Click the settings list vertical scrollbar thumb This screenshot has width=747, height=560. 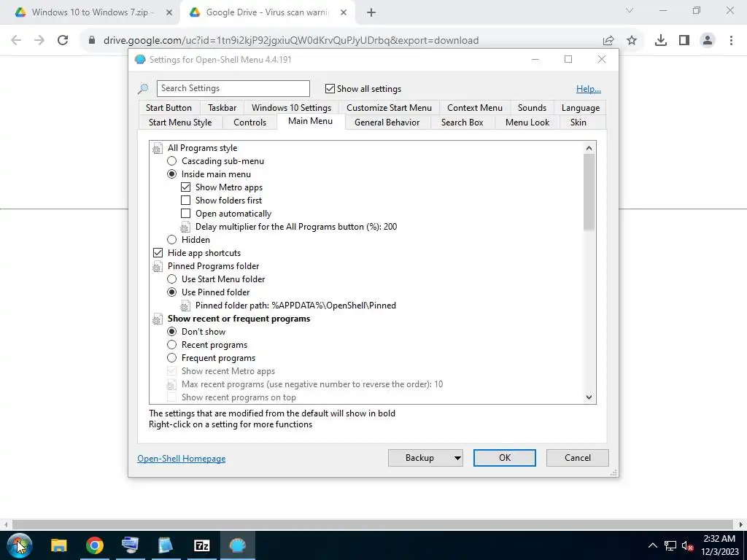point(589,192)
